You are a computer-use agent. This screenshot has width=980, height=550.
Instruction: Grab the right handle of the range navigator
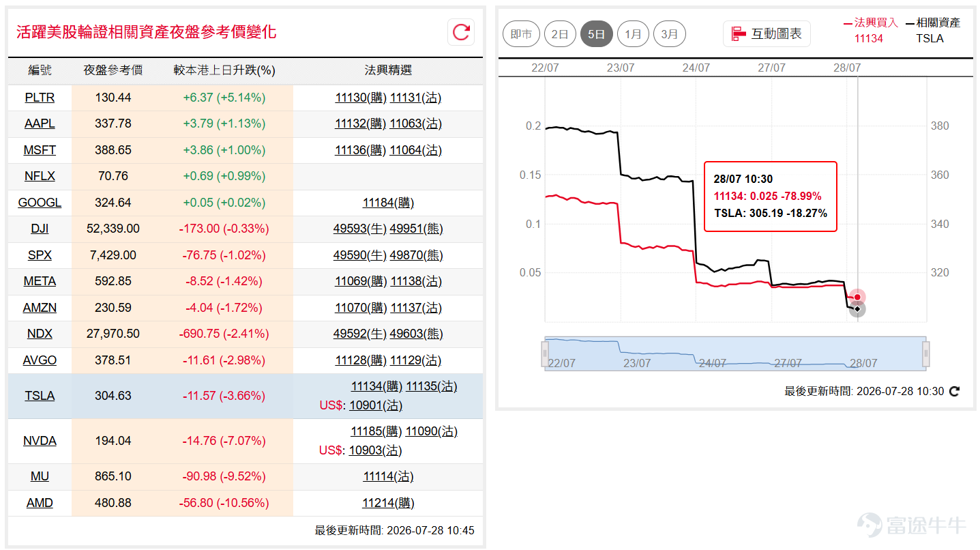926,353
